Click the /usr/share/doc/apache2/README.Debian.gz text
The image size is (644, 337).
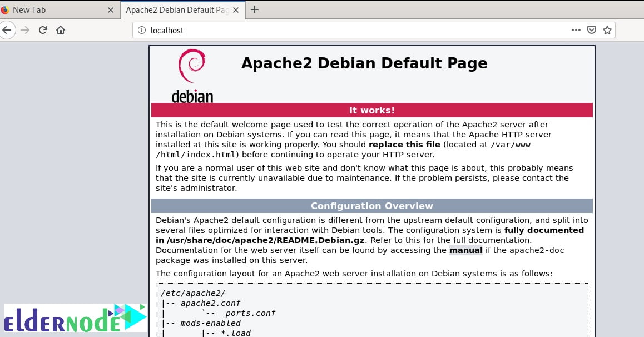pyautogui.click(x=266, y=241)
